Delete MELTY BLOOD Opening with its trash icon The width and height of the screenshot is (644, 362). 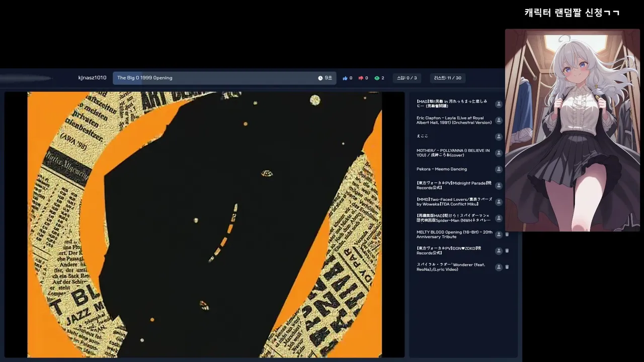[x=507, y=234]
